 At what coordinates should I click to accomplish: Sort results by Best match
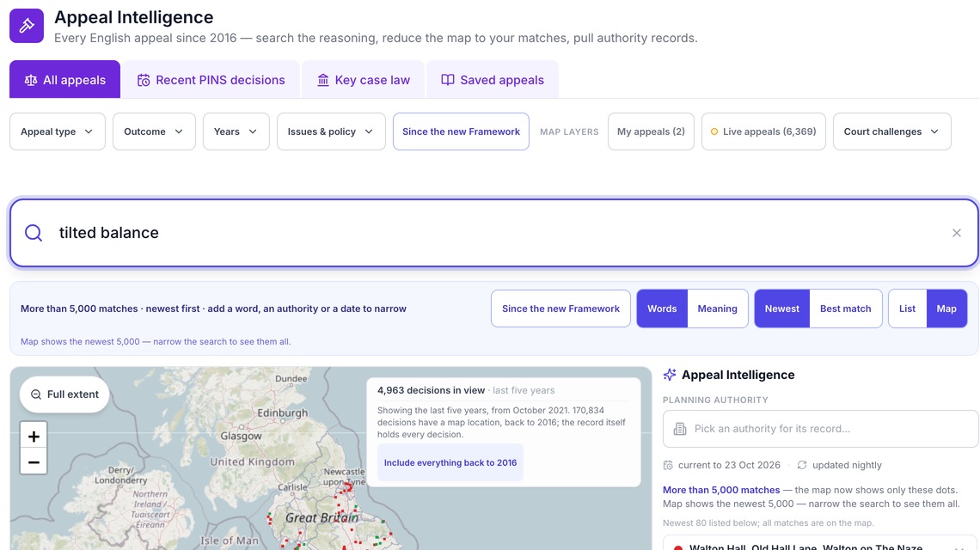(846, 309)
